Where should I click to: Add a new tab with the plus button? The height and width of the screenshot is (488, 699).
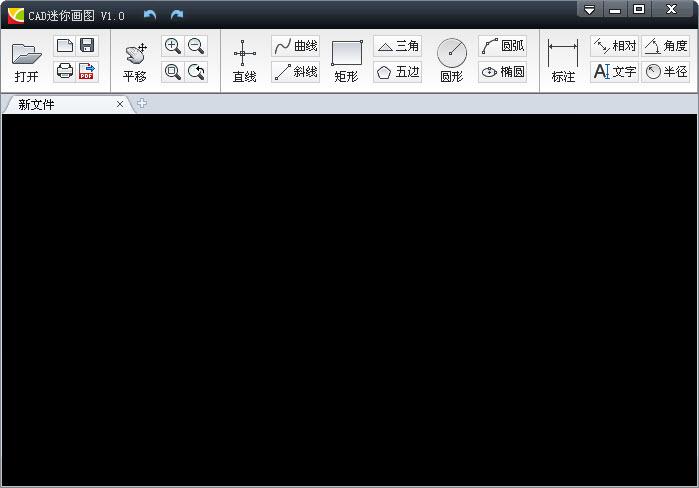pos(142,103)
